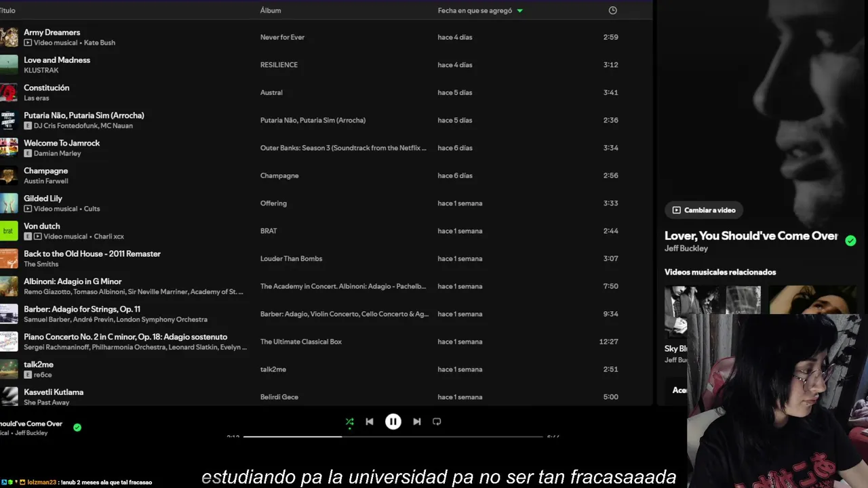Image resolution: width=868 pixels, height=488 pixels.
Task: Skip to previous track
Action: (370, 422)
